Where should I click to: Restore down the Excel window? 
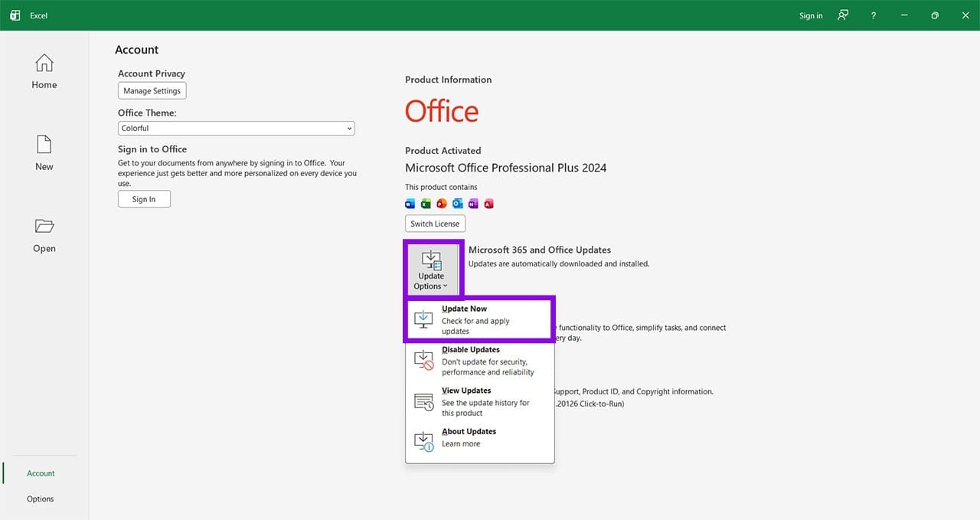[x=935, y=15]
